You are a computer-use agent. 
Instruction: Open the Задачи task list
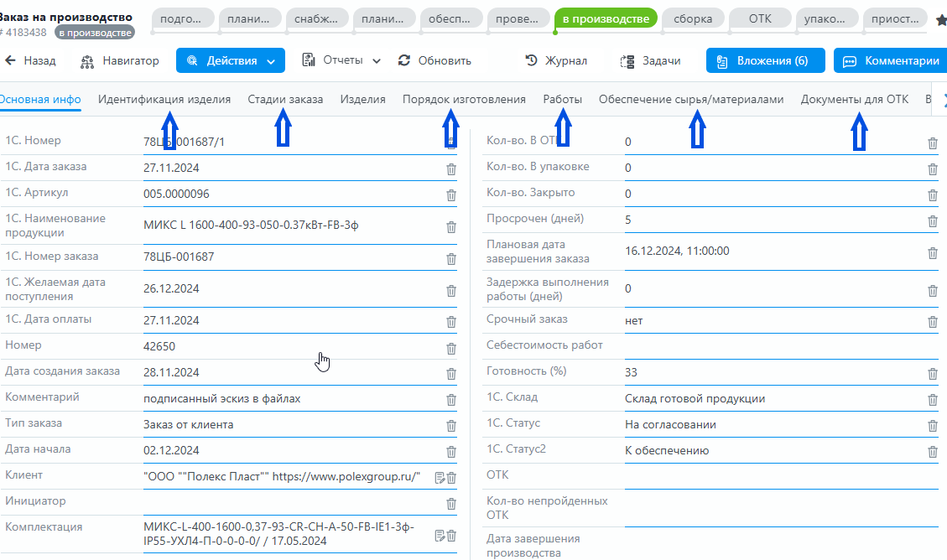[650, 61]
